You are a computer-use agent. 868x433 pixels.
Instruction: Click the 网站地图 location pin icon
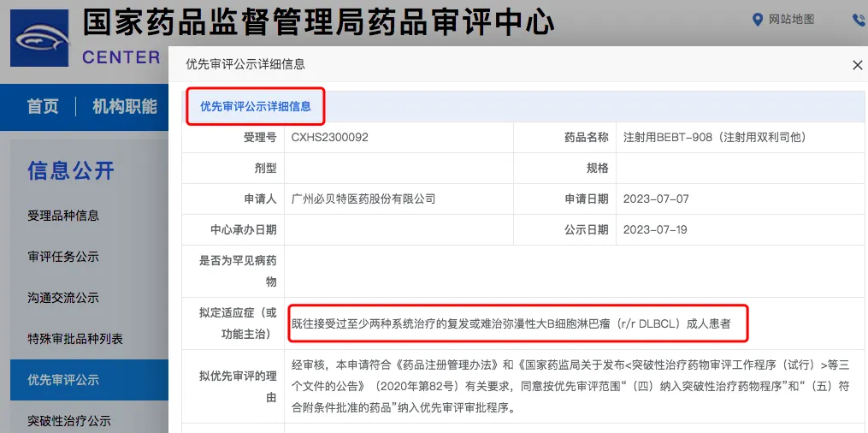pos(758,20)
